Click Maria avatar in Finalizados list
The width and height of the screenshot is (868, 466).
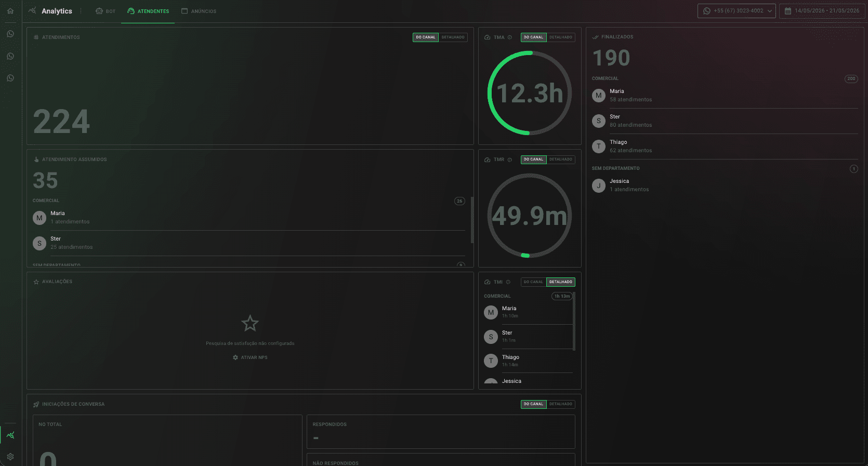point(599,96)
